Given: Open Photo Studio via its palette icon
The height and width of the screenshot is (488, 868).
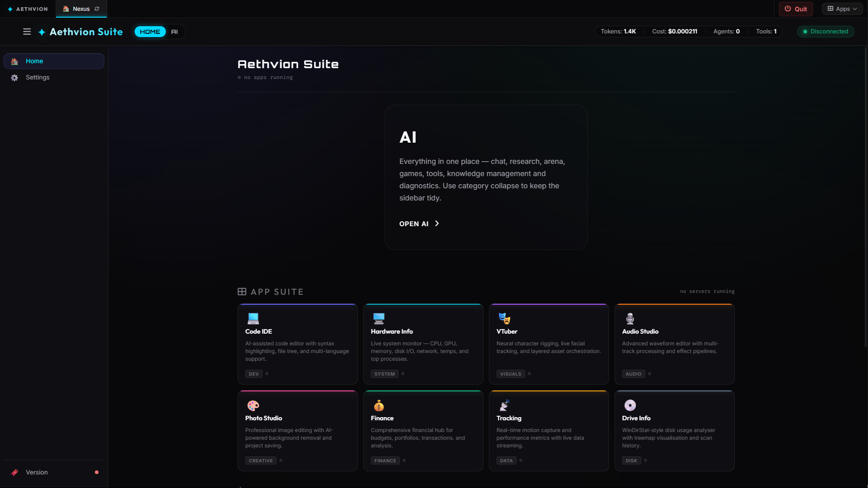Looking at the screenshot, I should (x=253, y=405).
